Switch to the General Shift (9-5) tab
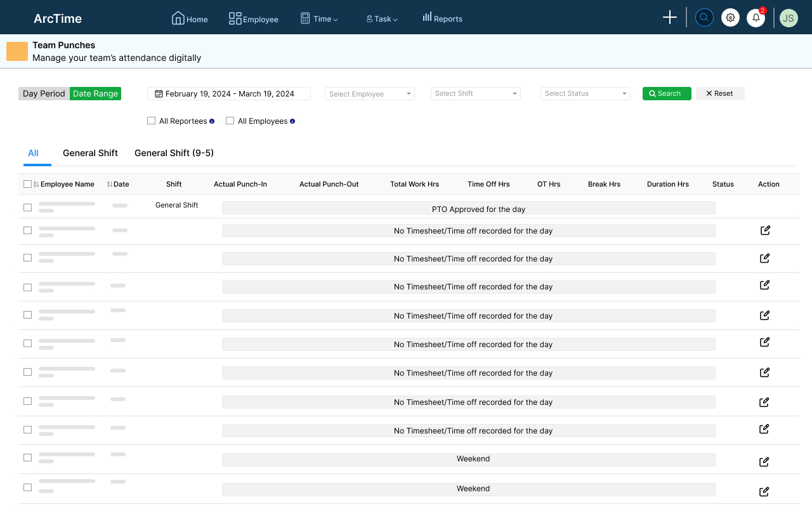This screenshot has height=528, width=812. pyautogui.click(x=174, y=153)
